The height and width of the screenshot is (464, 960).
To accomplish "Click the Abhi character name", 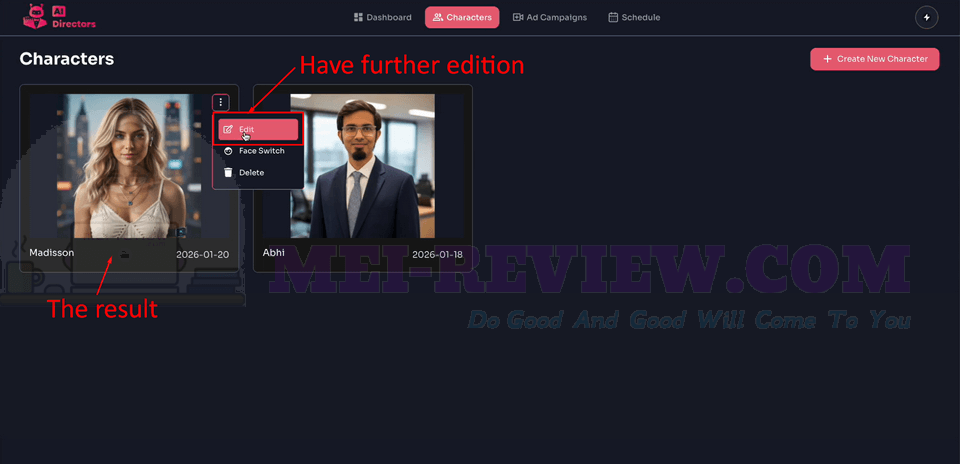I will click(x=274, y=252).
